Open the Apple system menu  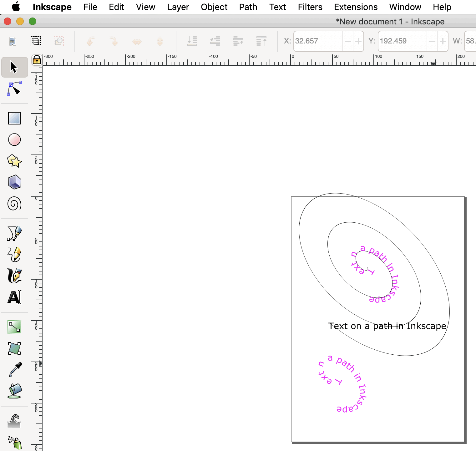coord(16,7)
